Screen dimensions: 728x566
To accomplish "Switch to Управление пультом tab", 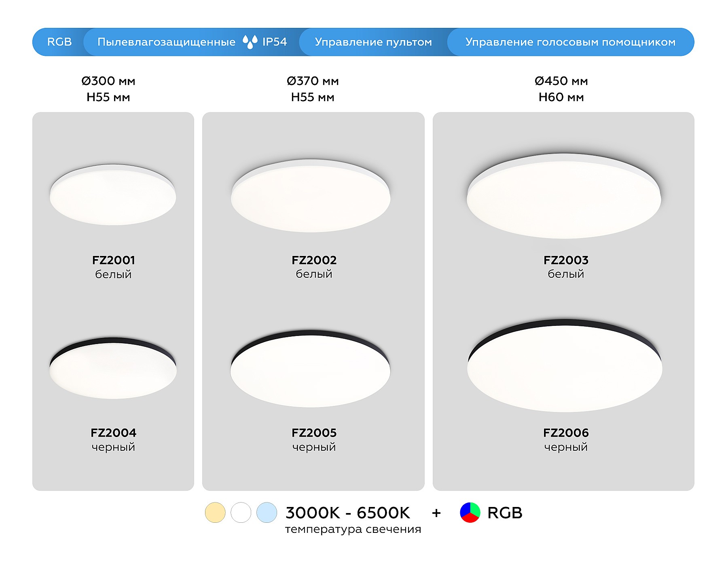I will (x=373, y=42).
